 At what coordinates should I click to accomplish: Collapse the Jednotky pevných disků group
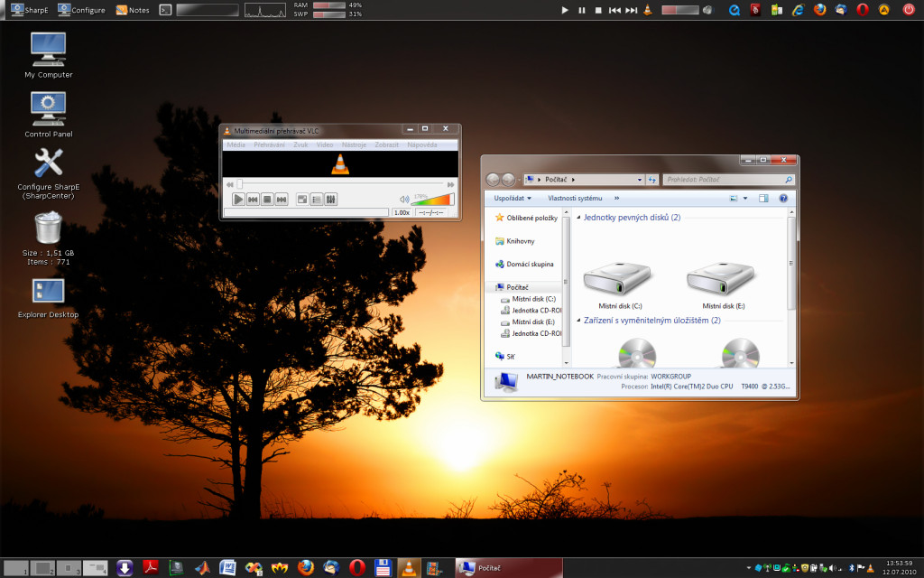578,218
